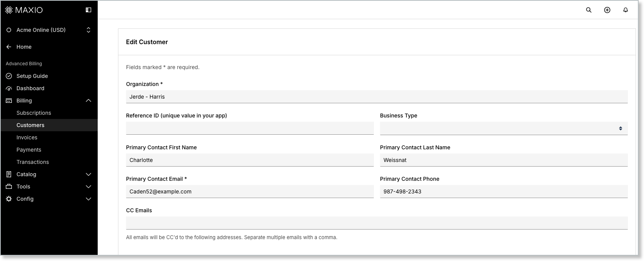Click the Config gear icon
The image size is (644, 261).
point(9,199)
